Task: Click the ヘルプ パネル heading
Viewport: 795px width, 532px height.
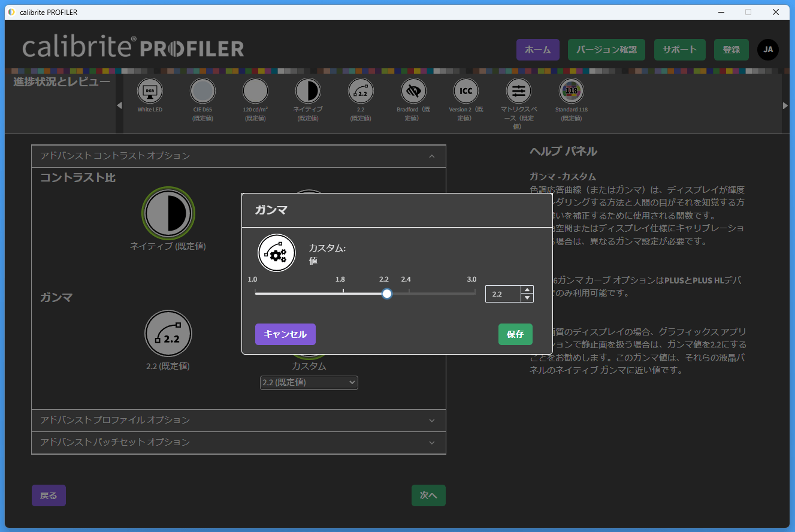Action: pyautogui.click(x=563, y=151)
